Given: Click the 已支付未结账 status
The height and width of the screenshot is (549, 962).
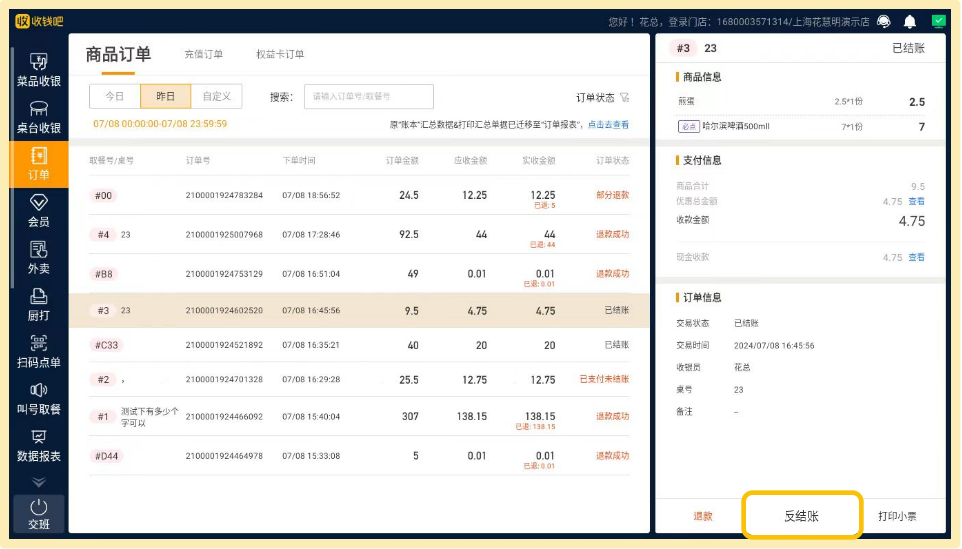Looking at the screenshot, I should pos(604,379).
